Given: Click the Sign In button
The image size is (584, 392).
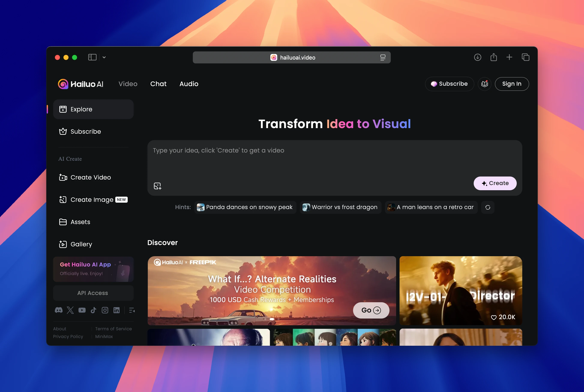Looking at the screenshot, I should coord(512,84).
